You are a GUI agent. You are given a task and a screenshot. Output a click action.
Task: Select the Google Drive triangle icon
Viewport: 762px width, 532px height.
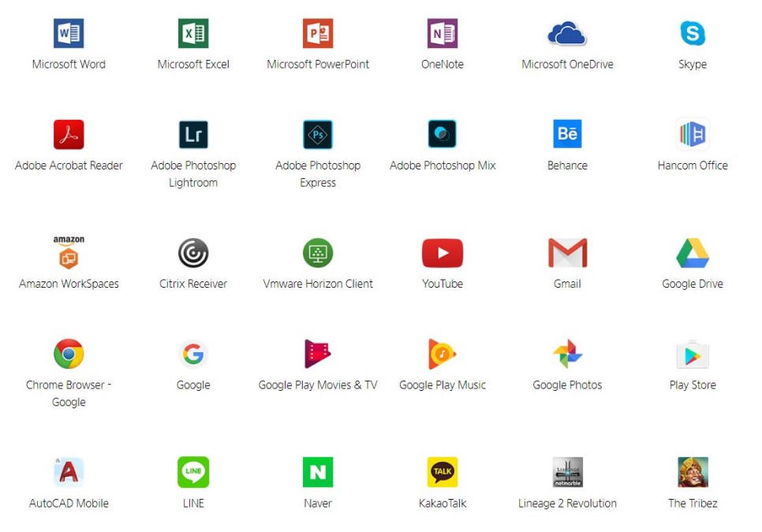pyautogui.click(x=693, y=253)
